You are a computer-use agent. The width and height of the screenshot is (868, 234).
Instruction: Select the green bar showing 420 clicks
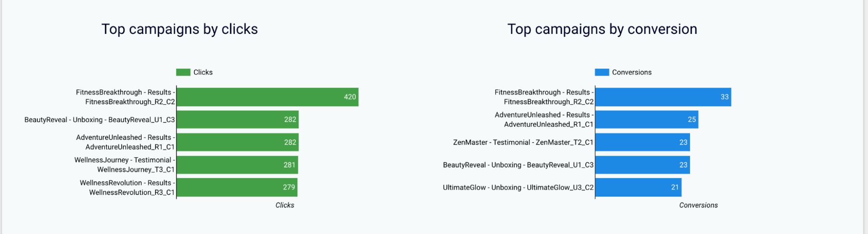(267, 97)
